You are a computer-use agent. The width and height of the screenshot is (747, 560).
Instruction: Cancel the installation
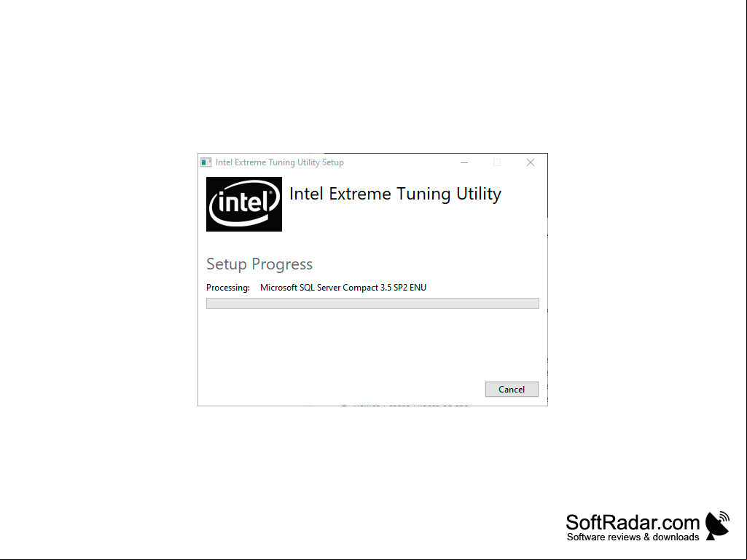coord(512,389)
